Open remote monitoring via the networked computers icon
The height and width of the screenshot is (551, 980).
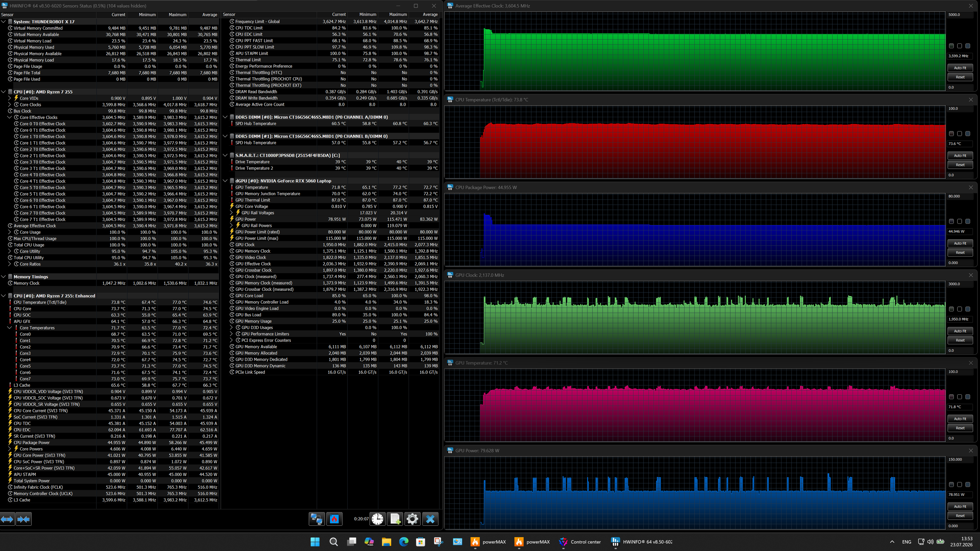coord(317,519)
